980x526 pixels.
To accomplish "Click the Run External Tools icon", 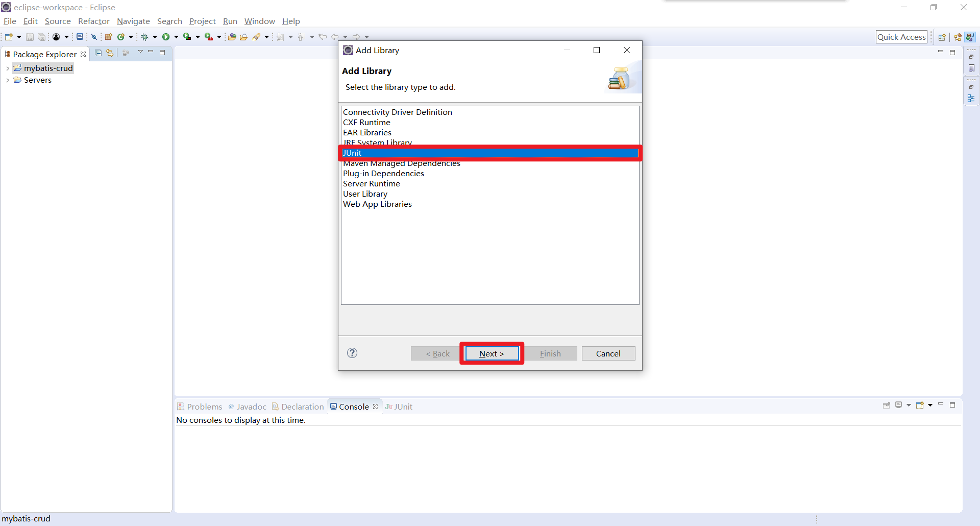I will [209, 37].
